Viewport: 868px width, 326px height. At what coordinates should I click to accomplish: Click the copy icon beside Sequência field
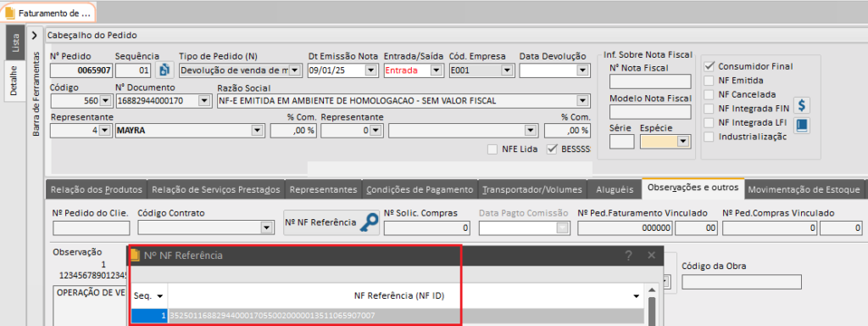tap(164, 70)
